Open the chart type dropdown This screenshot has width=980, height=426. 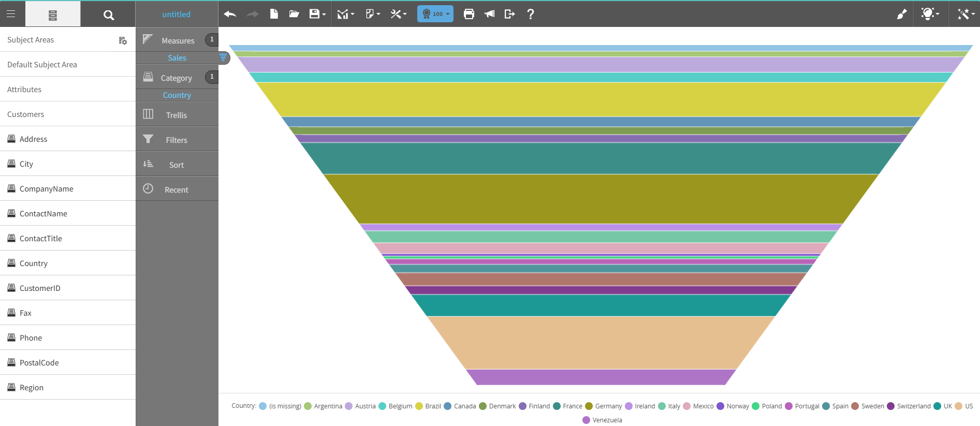(345, 14)
